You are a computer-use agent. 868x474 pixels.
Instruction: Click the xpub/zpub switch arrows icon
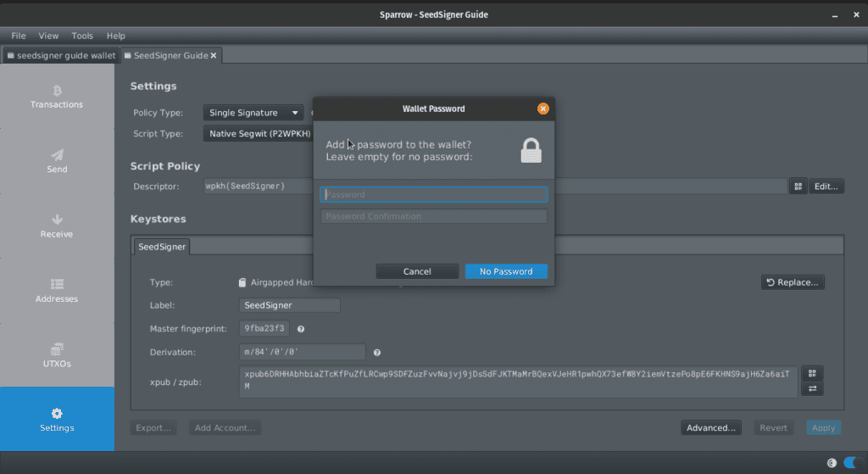point(812,388)
